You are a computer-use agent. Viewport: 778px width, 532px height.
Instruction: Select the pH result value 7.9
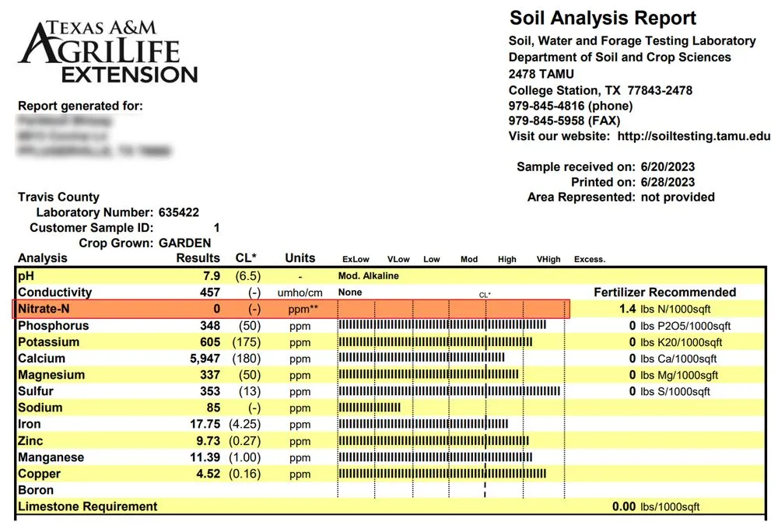tap(211, 276)
